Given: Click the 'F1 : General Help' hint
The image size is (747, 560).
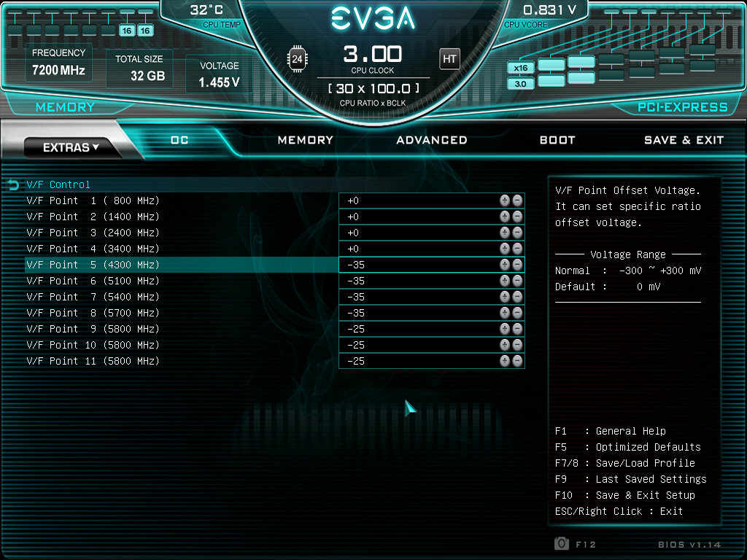Looking at the screenshot, I should coord(611,431).
